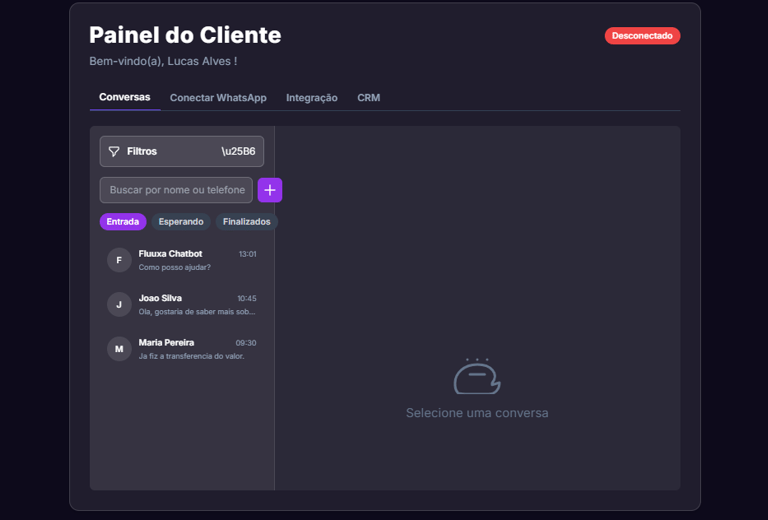
Task: Click the M avatar of Maria Pereira
Action: 119,349
